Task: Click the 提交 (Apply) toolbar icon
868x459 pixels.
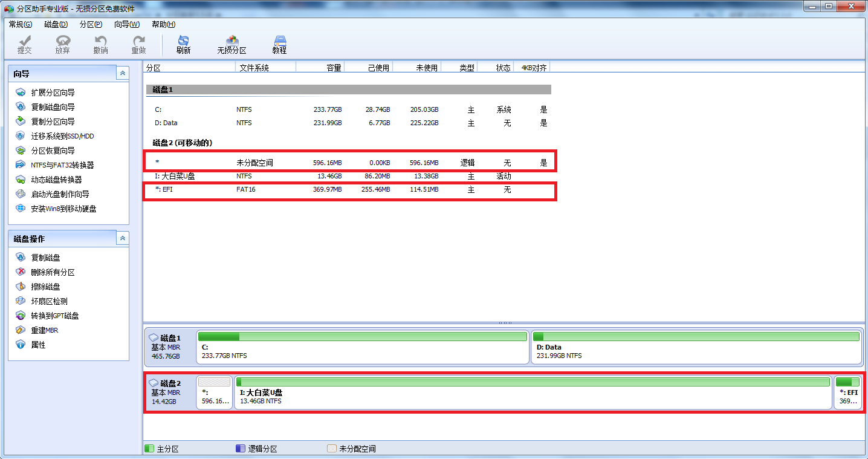Action: pos(25,40)
